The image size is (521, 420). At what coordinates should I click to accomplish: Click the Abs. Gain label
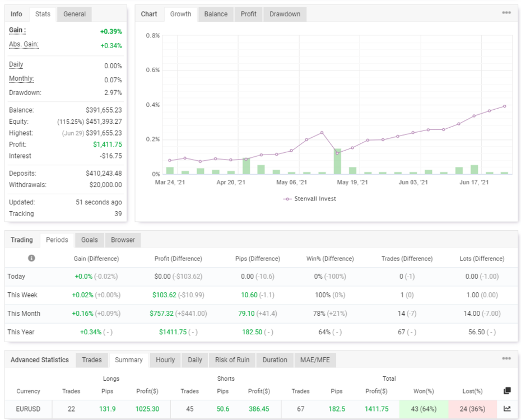pyautogui.click(x=24, y=44)
